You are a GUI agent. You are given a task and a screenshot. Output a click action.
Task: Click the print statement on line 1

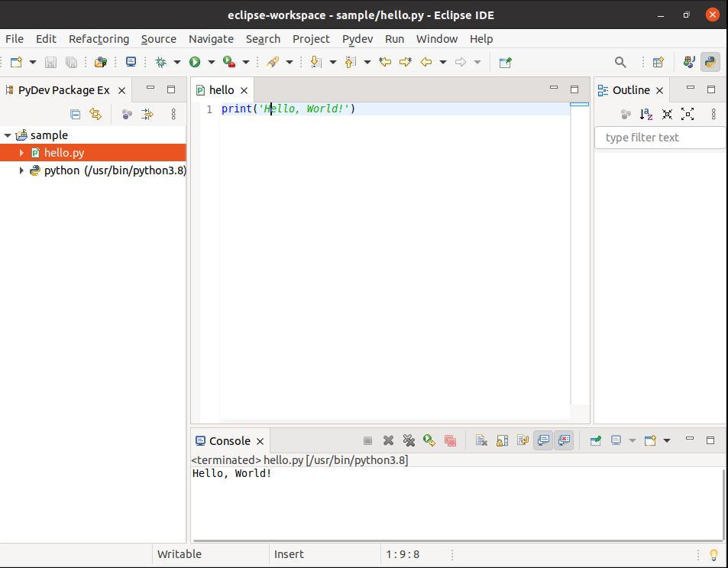(x=288, y=109)
